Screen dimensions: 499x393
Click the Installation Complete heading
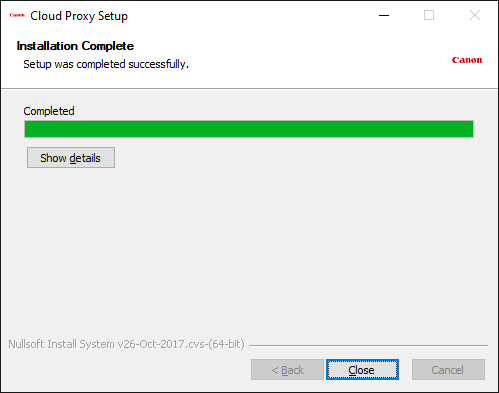pos(75,46)
